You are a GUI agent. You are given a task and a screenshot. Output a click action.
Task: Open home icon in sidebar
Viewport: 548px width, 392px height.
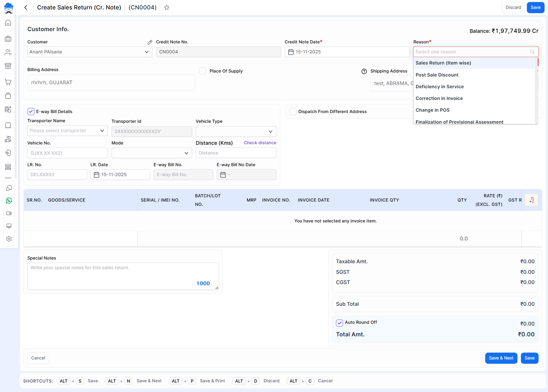click(8, 23)
